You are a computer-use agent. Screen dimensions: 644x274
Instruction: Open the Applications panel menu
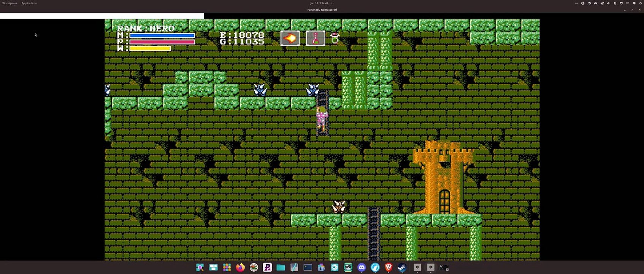pyautogui.click(x=29, y=3)
